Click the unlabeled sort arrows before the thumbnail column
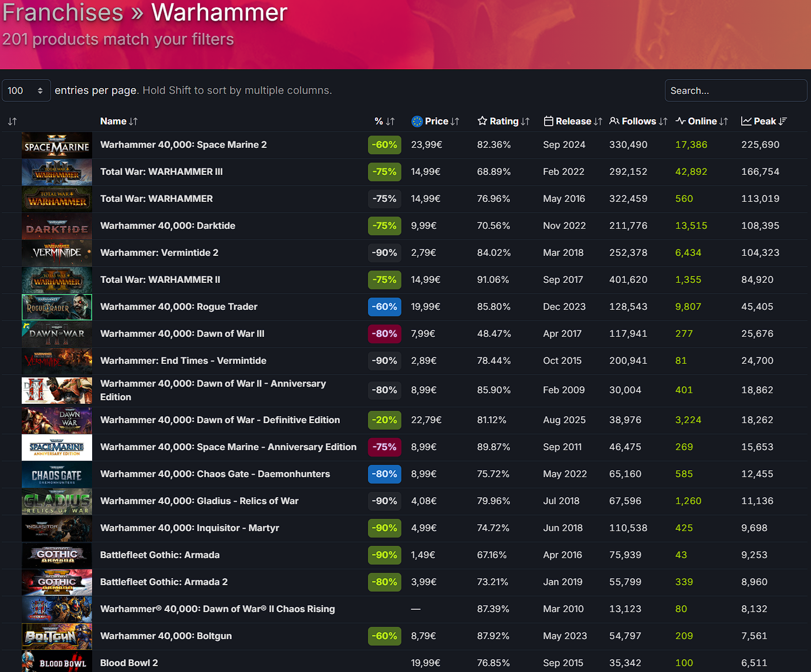 (x=12, y=121)
